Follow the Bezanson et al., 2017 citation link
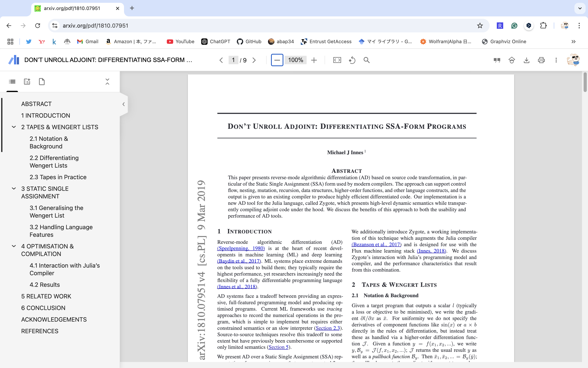The height and width of the screenshot is (368, 588). pos(377,244)
